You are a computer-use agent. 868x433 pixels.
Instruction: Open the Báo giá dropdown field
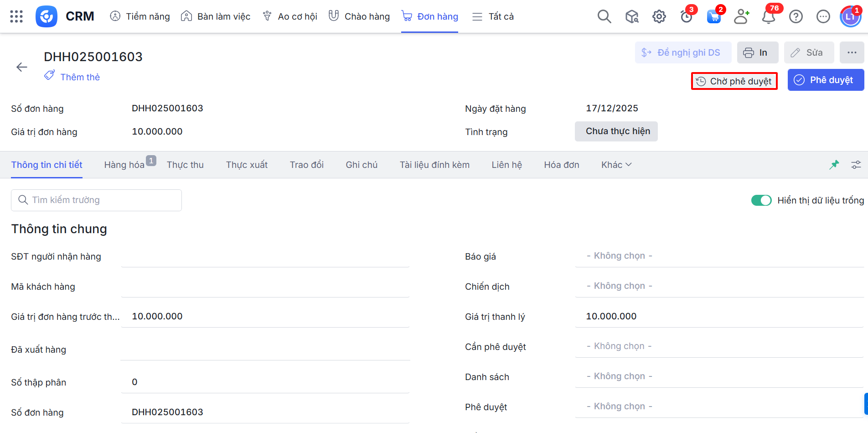coord(718,256)
